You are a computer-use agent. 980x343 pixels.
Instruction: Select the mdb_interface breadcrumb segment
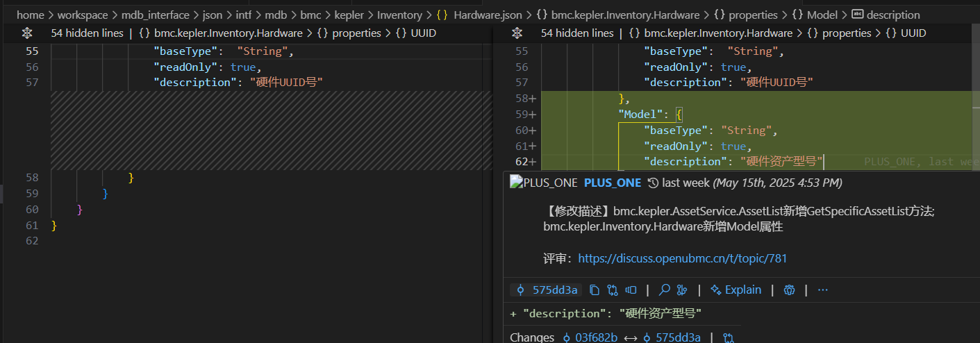(155, 15)
